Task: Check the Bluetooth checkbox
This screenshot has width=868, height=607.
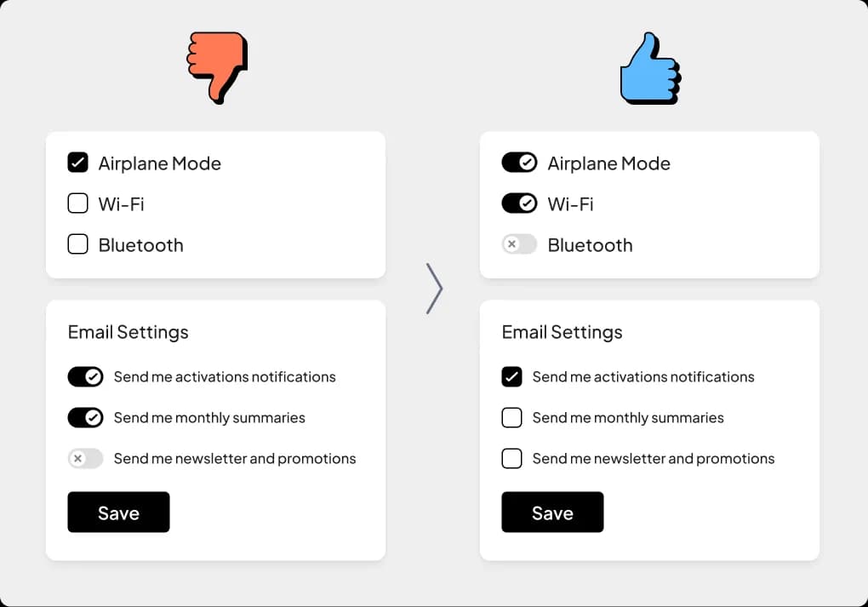Action: [x=77, y=244]
